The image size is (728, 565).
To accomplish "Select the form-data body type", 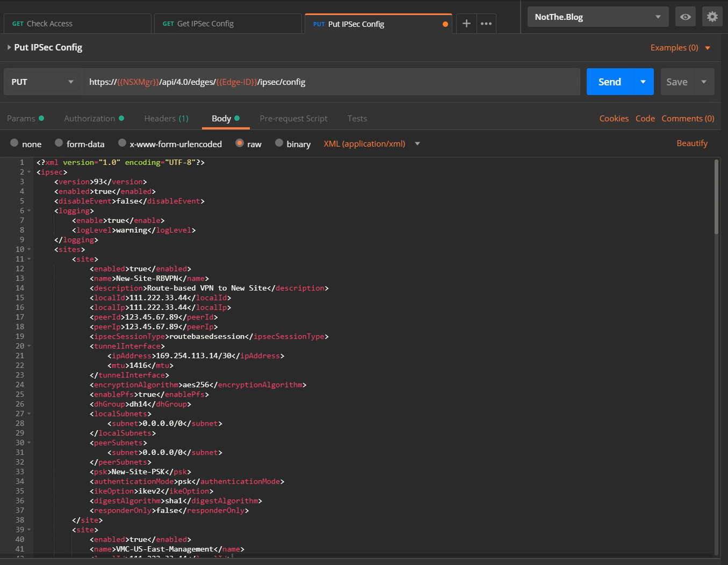I will tap(59, 143).
